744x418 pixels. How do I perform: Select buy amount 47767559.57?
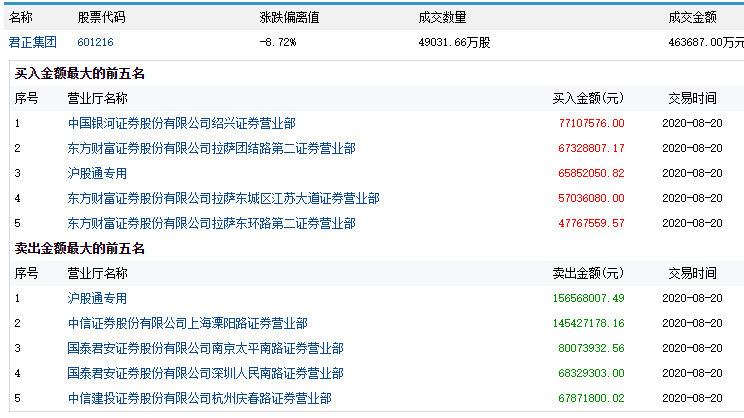(x=591, y=223)
